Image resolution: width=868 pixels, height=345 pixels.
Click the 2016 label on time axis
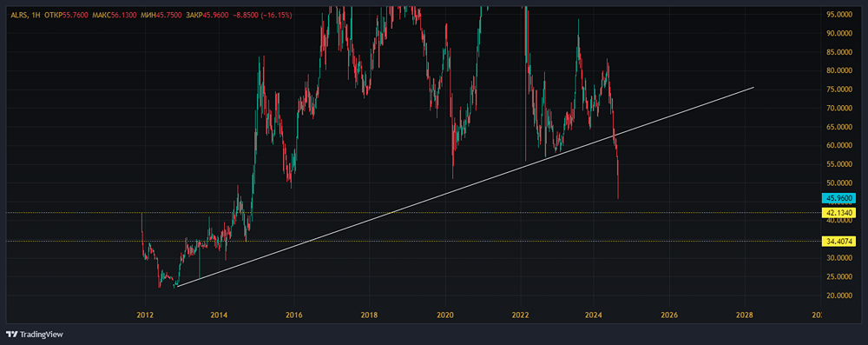click(x=294, y=315)
